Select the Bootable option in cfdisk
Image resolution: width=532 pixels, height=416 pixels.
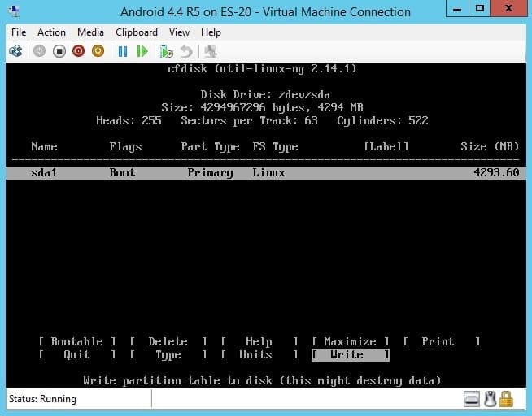[x=77, y=341]
